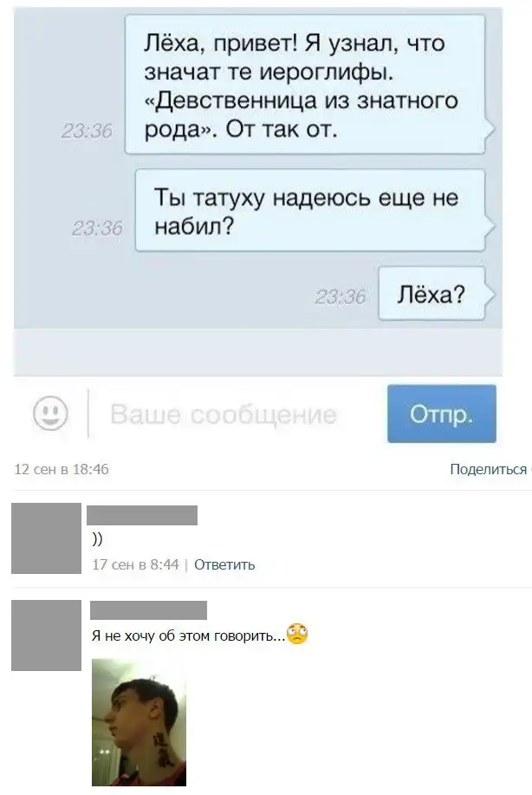Click the '12 сен в 18:46' post date
This screenshot has width=532, height=795.
[x=62, y=469]
